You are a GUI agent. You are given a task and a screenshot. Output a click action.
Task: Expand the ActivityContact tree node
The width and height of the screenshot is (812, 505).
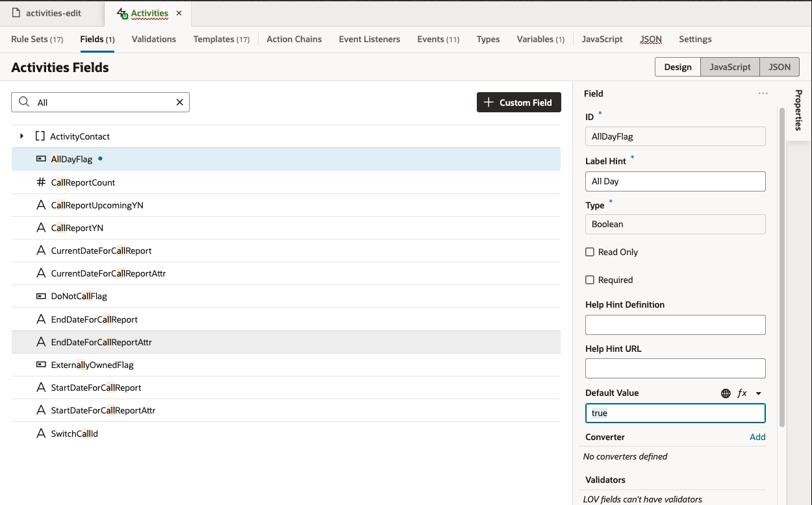click(x=22, y=136)
